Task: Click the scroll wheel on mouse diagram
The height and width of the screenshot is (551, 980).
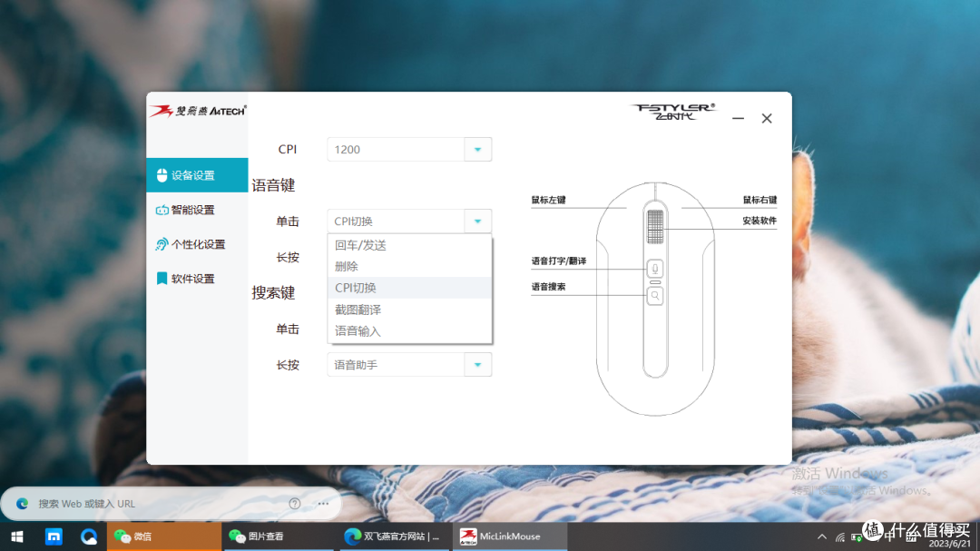Action: [655, 226]
